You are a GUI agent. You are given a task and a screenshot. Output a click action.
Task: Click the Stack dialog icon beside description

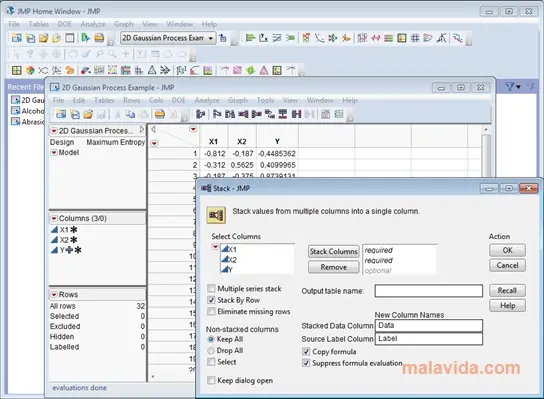pos(216,215)
